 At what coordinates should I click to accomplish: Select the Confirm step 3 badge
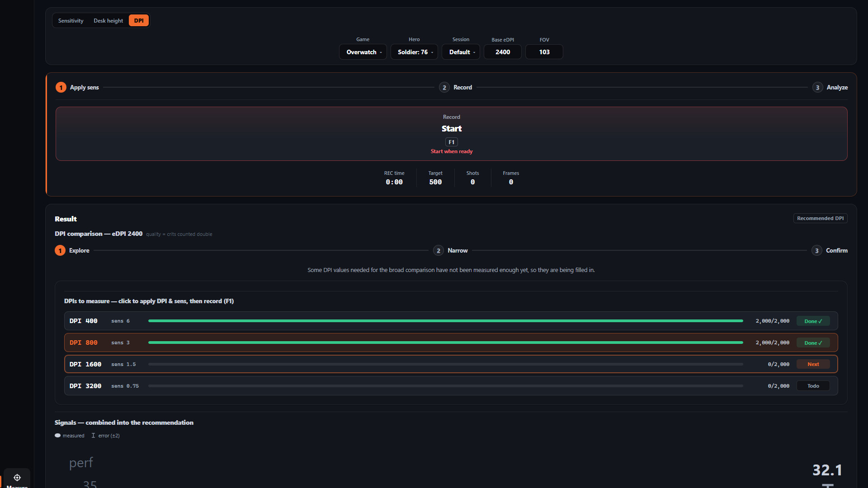click(816, 250)
